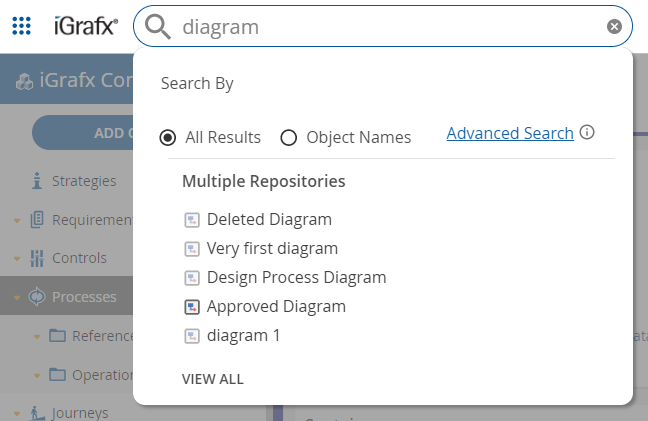Click the Deleted Diagram result icon
The image size is (648, 421).
point(192,220)
